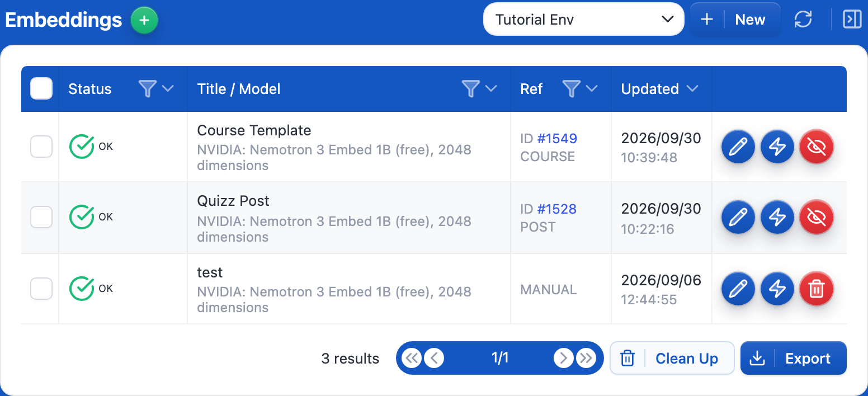Edit the Quizz Post embedding with pencil
The image size is (868, 396).
click(738, 217)
